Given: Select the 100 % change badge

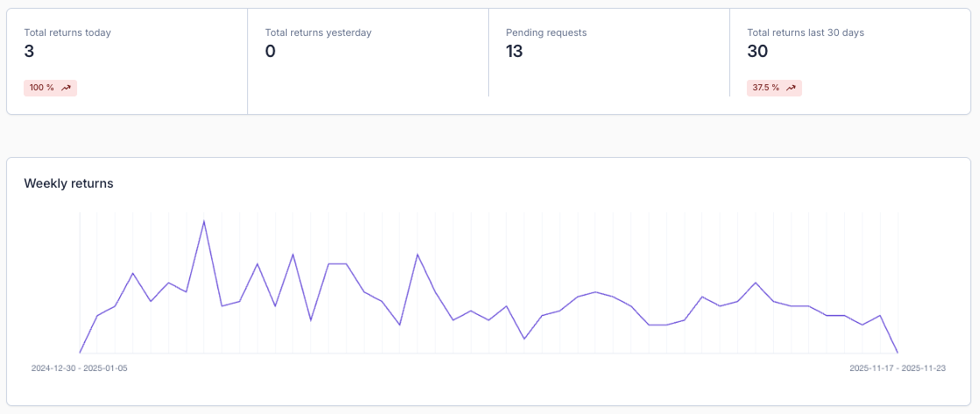Looking at the screenshot, I should click(x=51, y=89).
